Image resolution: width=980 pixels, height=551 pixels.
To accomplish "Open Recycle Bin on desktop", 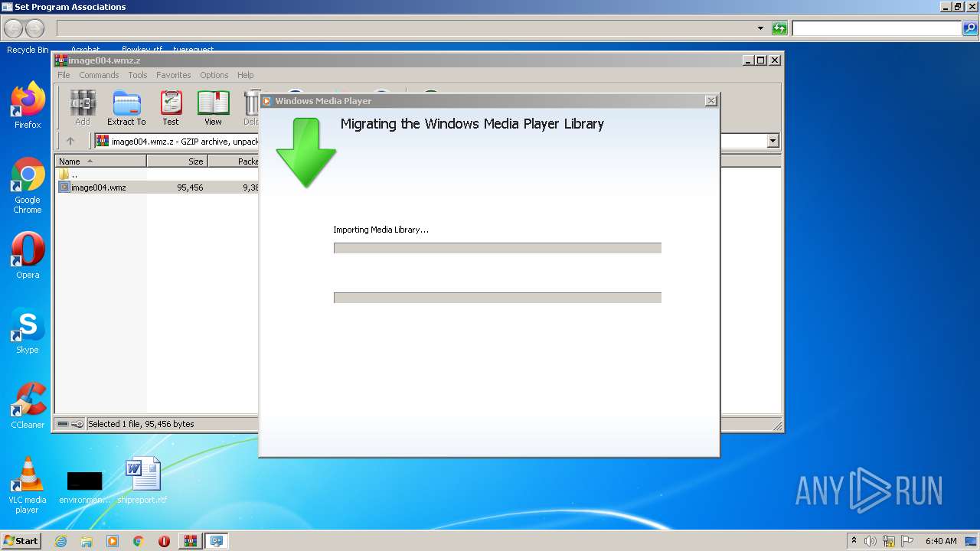I will (28, 49).
